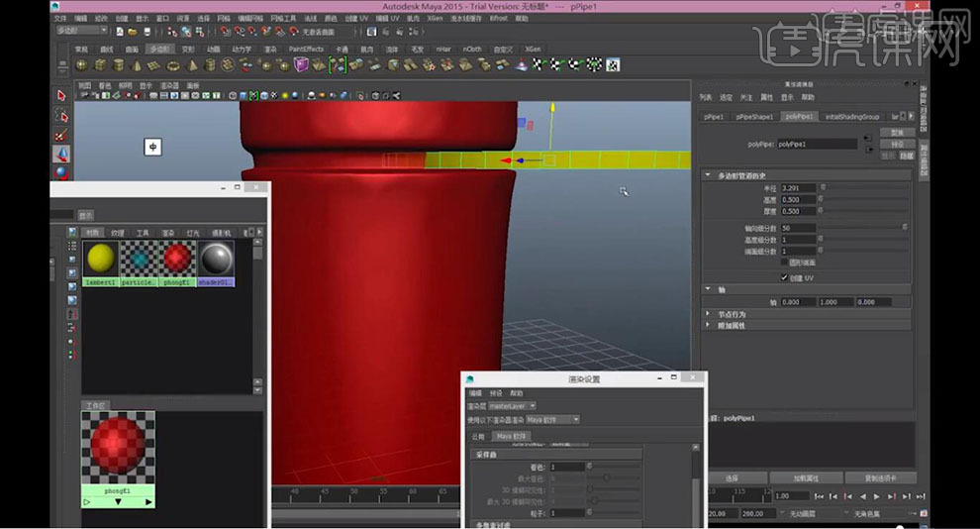Choose the Paint selection tool

[61, 135]
